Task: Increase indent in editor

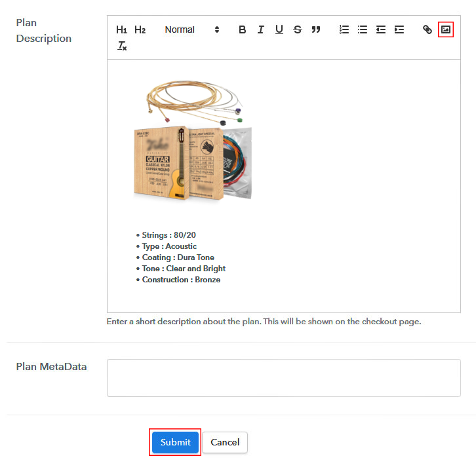Action: pyautogui.click(x=399, y=29)
